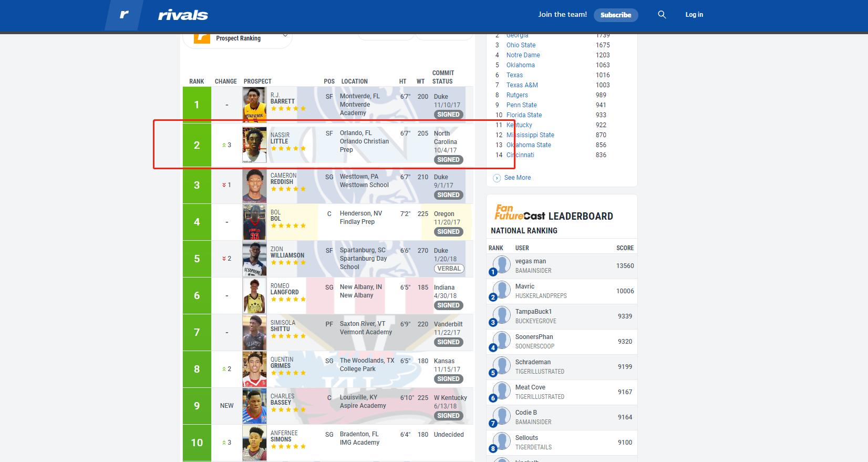Open Nassir Little's player photo

point(254,145)
